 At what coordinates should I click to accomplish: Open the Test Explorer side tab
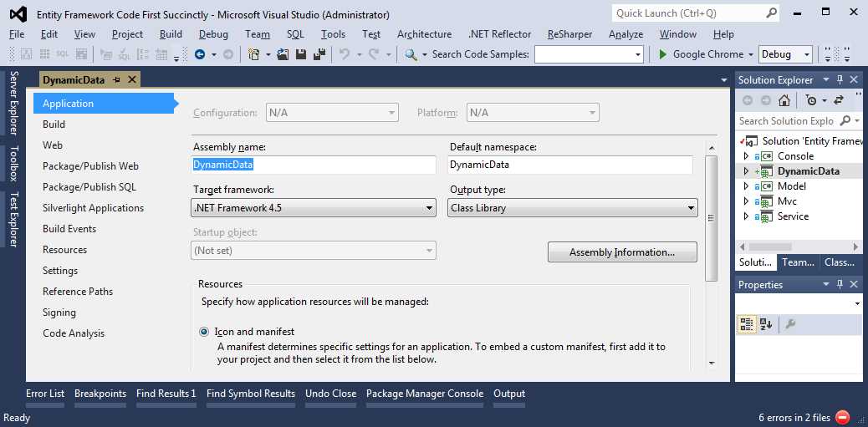point(14,219)
